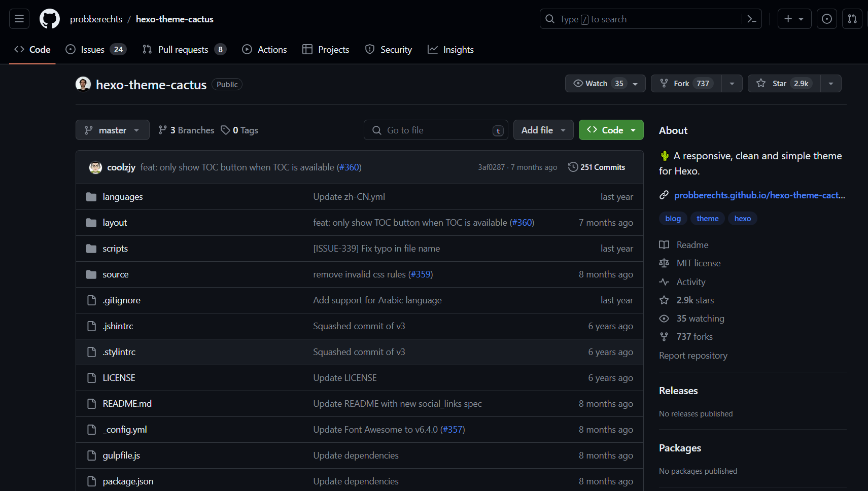Image resolution: width=868 pixels, height=491 pixels.
Task: Click the _config.yml file icon
Action: pos(91,430)
